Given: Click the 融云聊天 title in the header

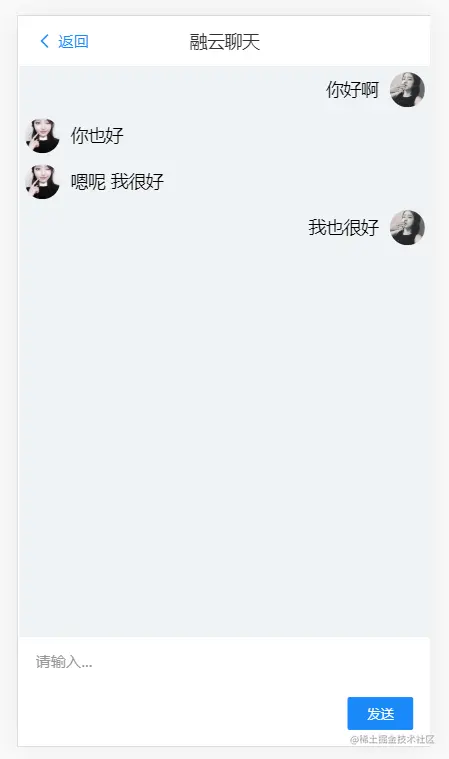Looking at the screenshot, I should point(224,42).
